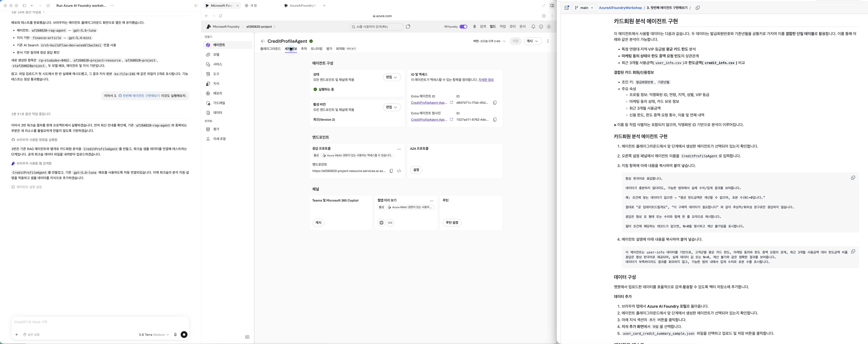Open 지식 in the Foundry sidebar
Image resolution: width=868 pixels, height=344 pixels.
tap(227, 84)
